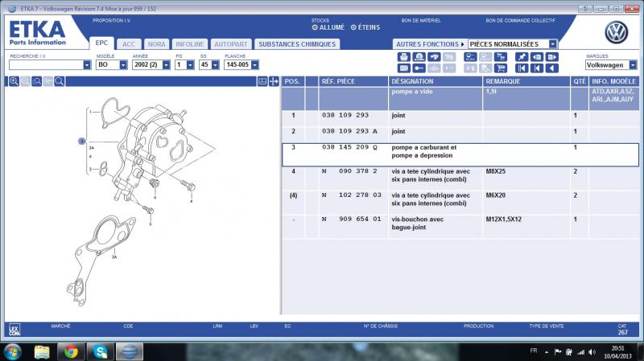This screenshot has width=644, height=361.
Task: Jump to first with double-bar arrow icon
Action: (x=522, y=68)
